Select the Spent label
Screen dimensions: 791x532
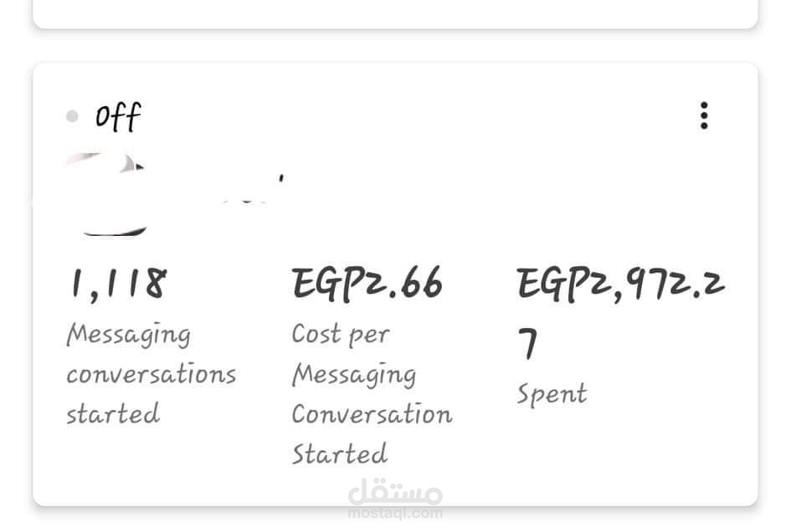pos(552,394)
